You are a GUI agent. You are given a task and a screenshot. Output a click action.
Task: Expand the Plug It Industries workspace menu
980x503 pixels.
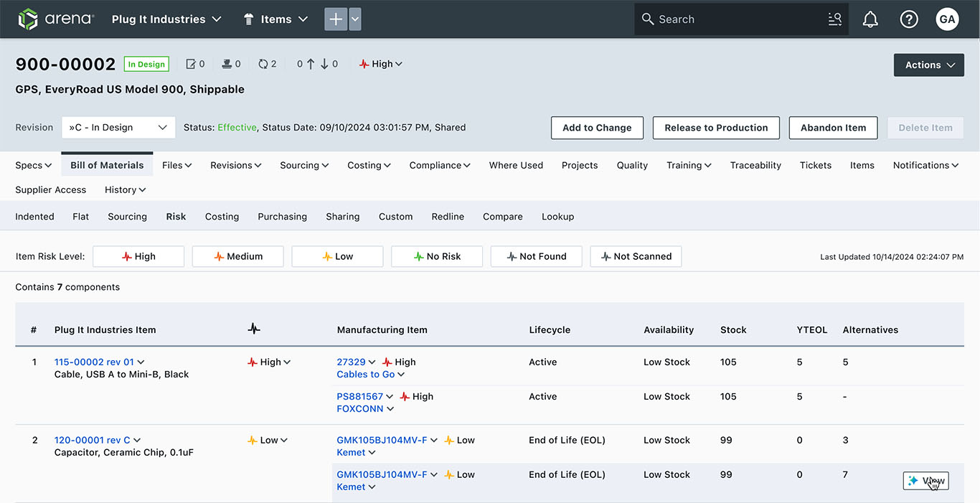click(x=166, y=19)
